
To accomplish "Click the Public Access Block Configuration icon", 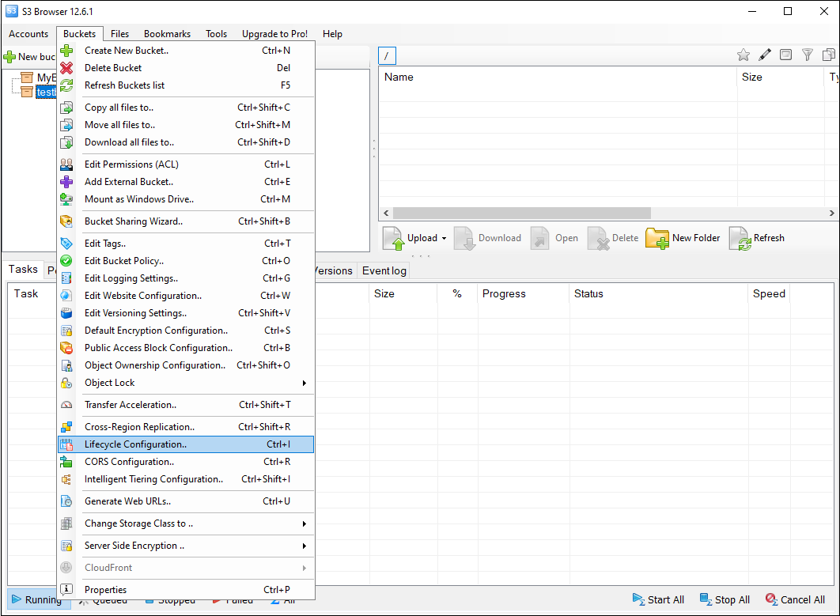I will [66, 348].
